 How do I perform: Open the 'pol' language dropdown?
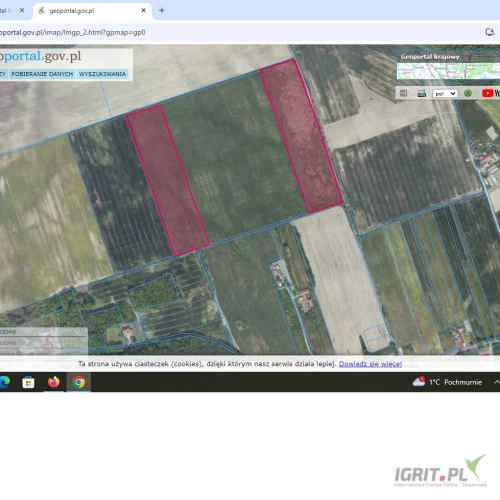click(x=444, y=94)
